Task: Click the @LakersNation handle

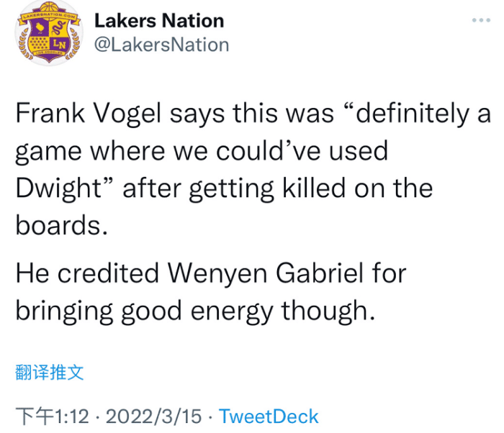Action: (x=161, y=45)
